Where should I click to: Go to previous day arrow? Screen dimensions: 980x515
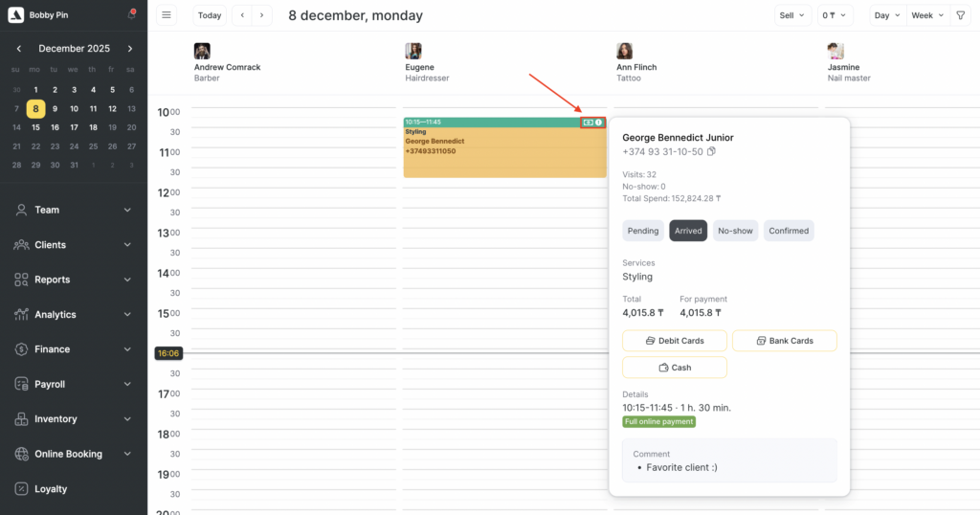pos(243,15)
